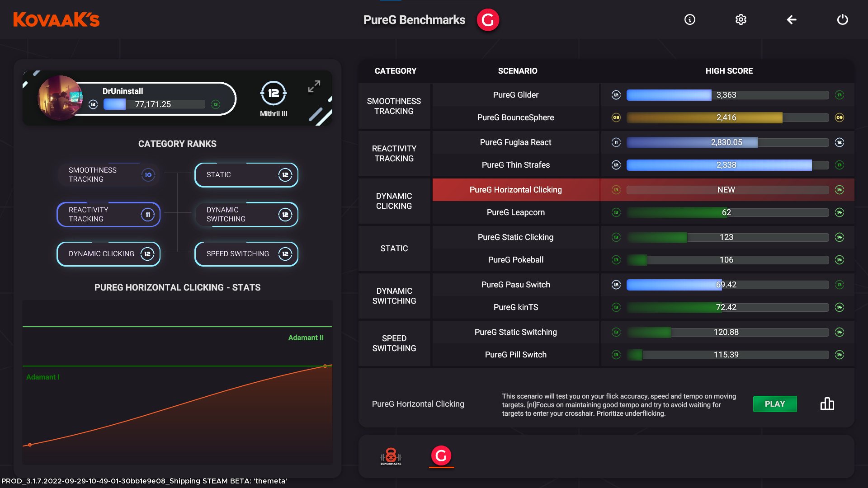Select Dynamic Clicking category rank pill
Viewport: 868px width, 488px height.
(x=108, y=254)
